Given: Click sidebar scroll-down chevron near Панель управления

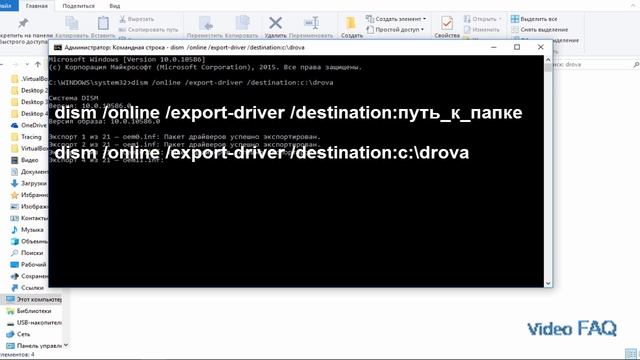Looking at the screenshot, I should (x=66, y=345).
